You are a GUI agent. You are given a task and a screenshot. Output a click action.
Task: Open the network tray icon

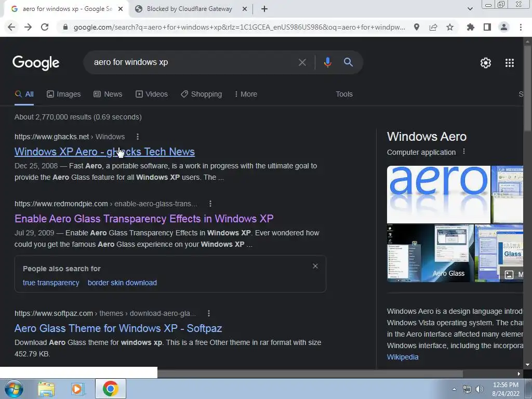click(x=467, y=390)
